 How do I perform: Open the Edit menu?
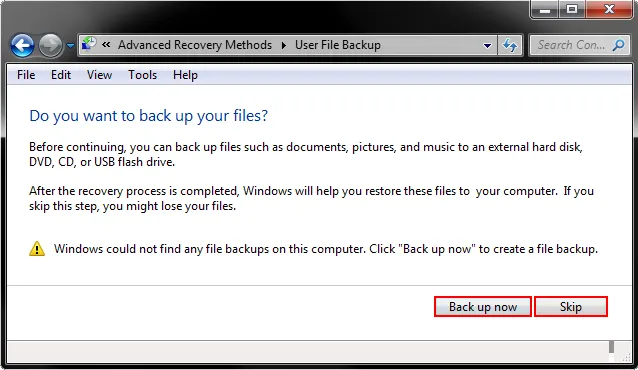61,75
